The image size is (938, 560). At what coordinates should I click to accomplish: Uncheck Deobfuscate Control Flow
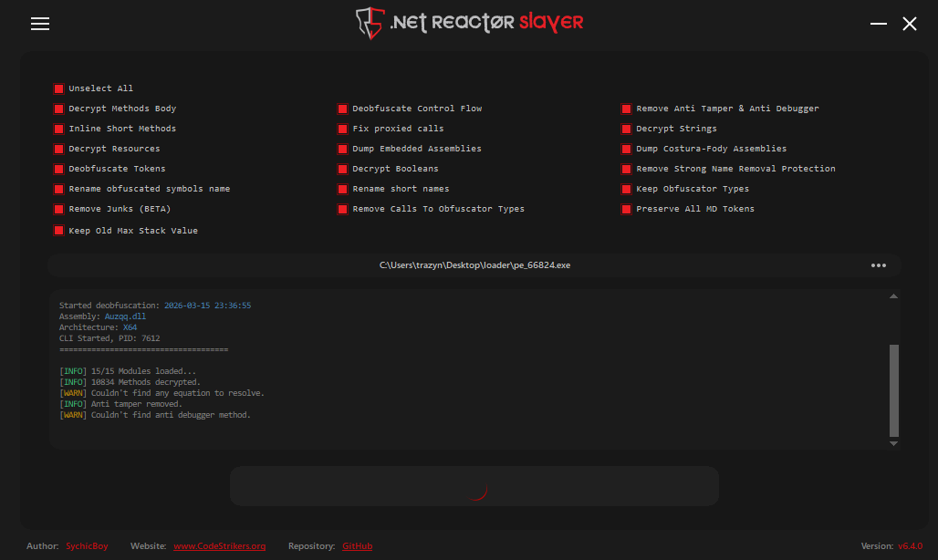pyautogui.click(x=343, y=109)
